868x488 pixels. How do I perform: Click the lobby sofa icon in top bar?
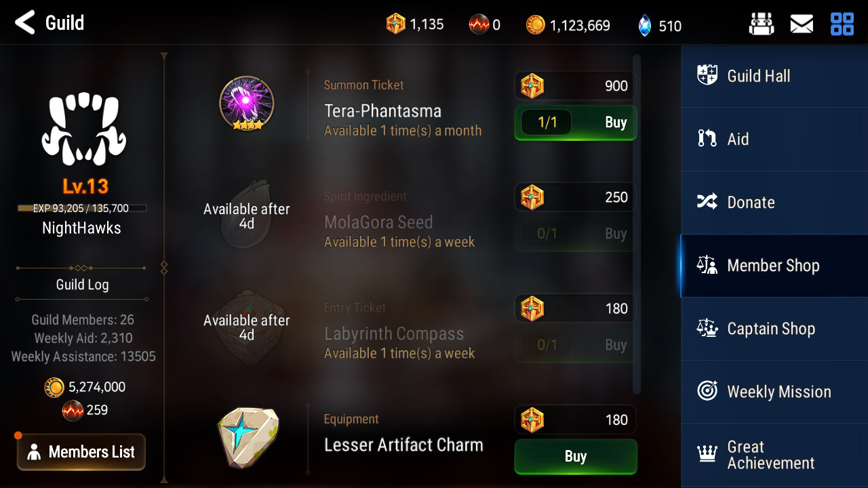(762, 25)
